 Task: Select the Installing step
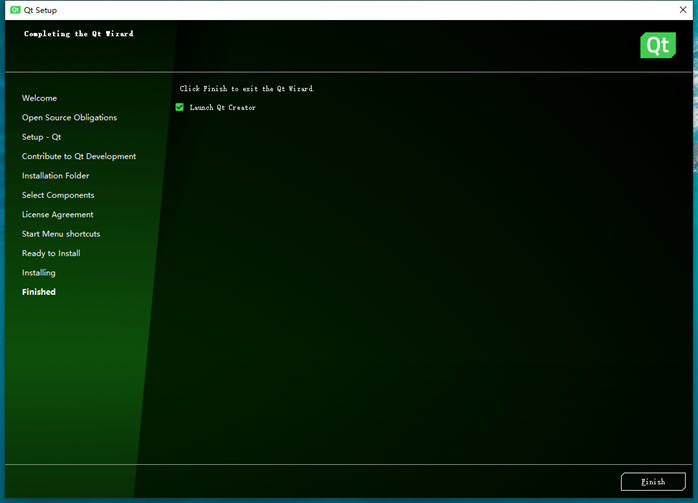click(39, 272)
